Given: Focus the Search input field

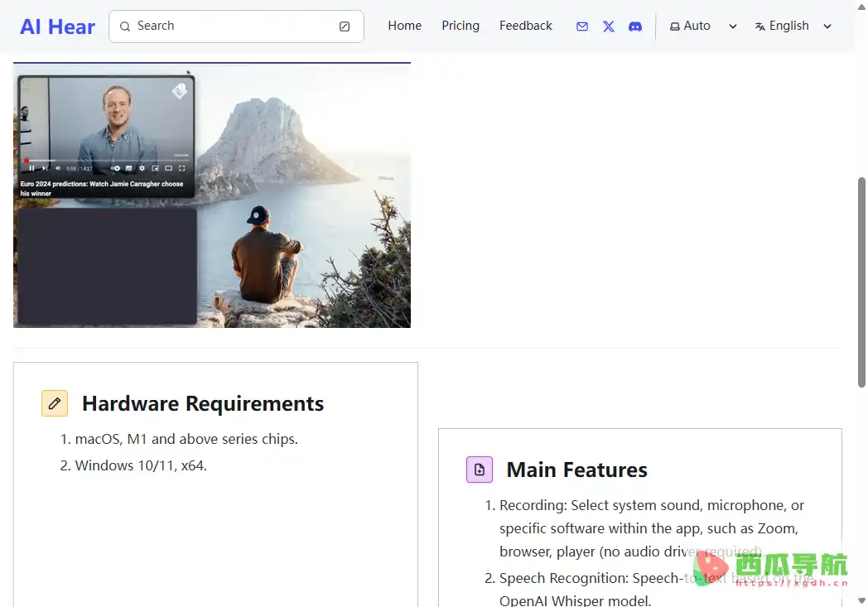Looking at the screenshot, I should [236, 26].
